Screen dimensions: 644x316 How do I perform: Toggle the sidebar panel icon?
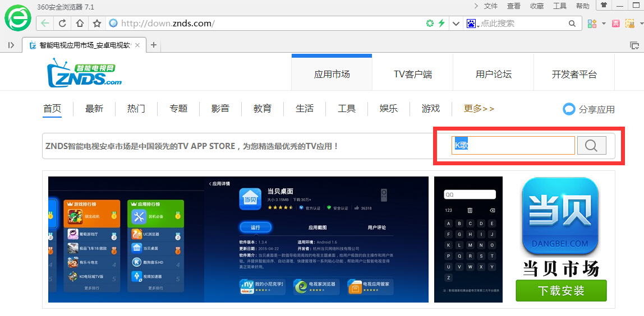click(x=11, y=45)
